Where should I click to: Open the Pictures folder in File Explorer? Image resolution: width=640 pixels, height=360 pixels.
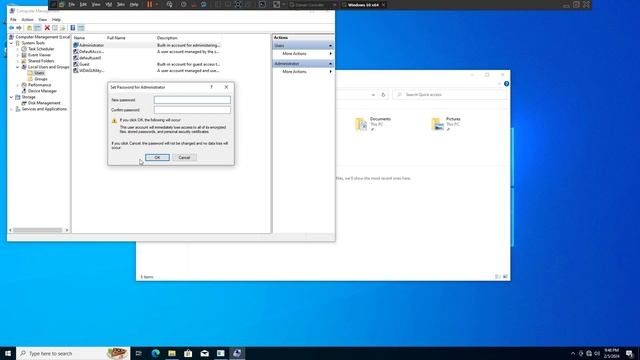(446, 124)
